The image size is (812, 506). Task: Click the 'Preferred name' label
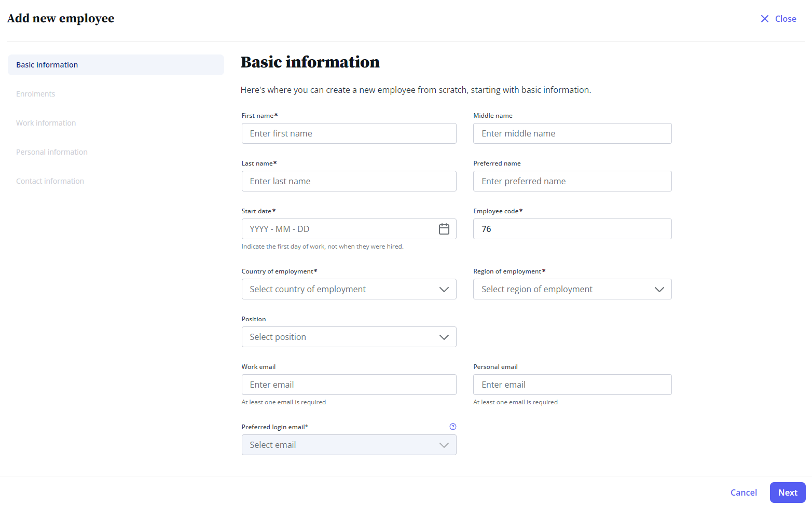[497, 163]
